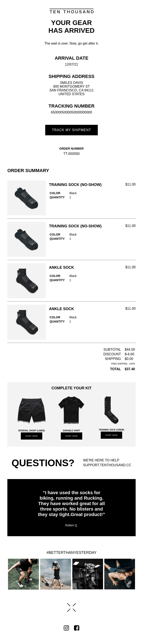The image size is (143, 644).
Task: Open the push-up with weight plate photo
Action: (119, 574)
